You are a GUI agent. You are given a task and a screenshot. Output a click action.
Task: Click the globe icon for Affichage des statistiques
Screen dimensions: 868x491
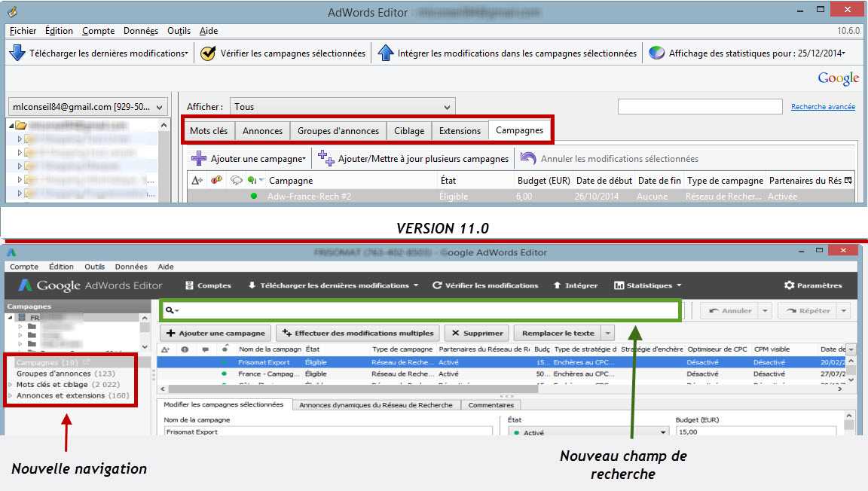(x=656, y=53)
